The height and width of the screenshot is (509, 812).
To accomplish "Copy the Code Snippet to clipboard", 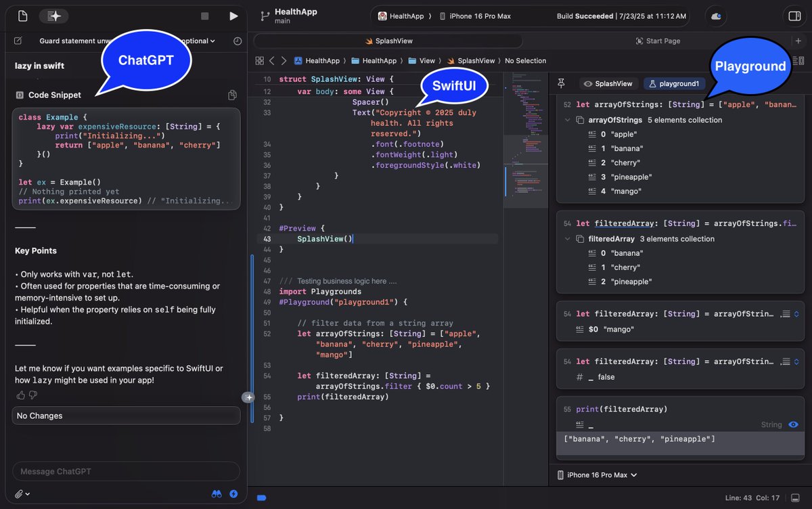I will 232,95.
